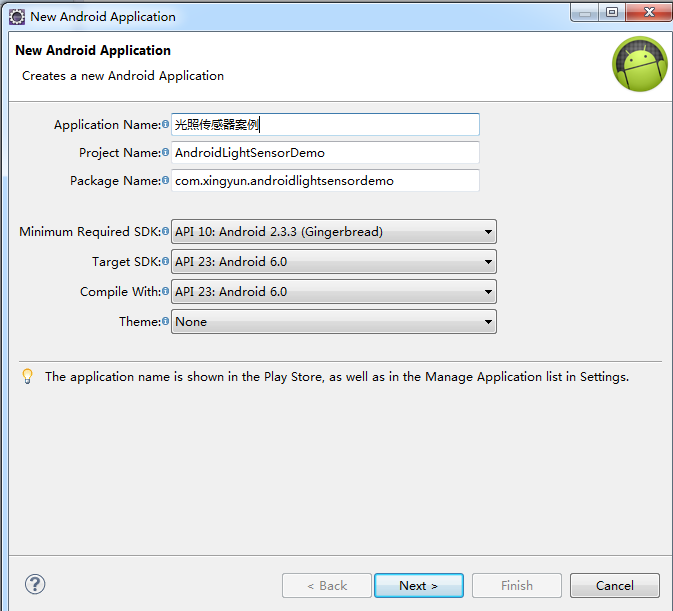Click the Play Store hint text
673x611 pixels.
[337, 377]
